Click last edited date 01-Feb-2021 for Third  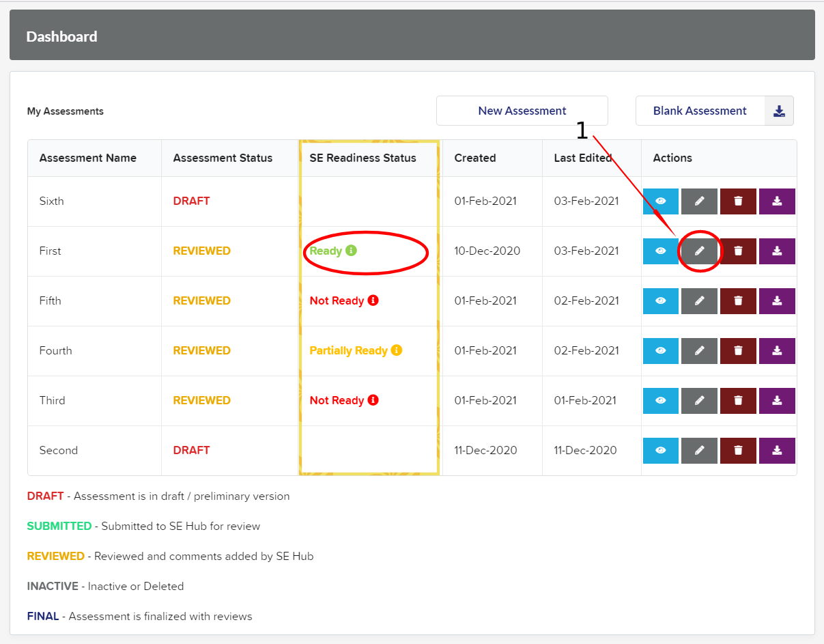(585, 400)
